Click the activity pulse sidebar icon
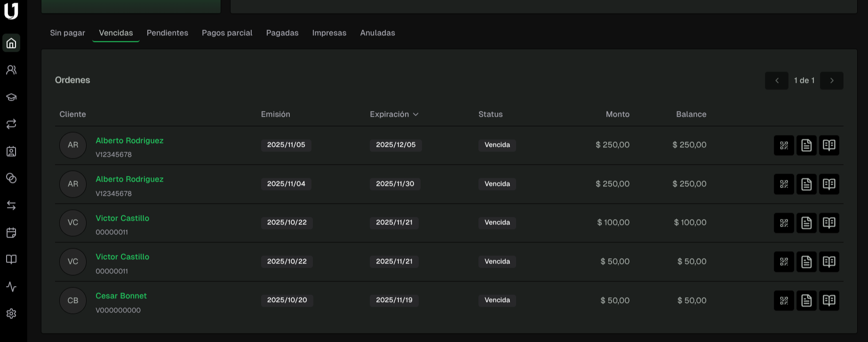868x342 pixels. [11, 287]
